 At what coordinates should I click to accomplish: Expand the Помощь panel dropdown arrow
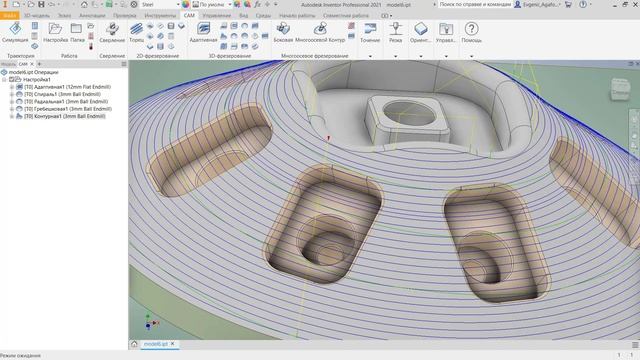point(471,56)
